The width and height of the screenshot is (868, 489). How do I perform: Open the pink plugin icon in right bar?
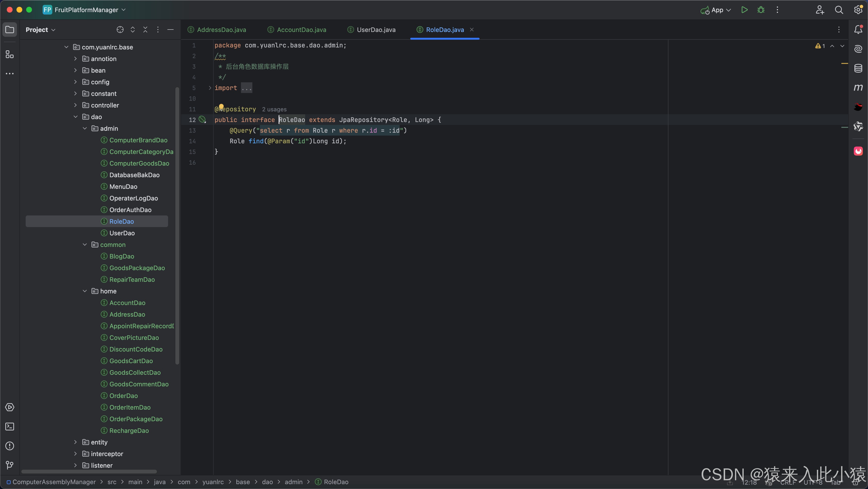pos(858,151)
